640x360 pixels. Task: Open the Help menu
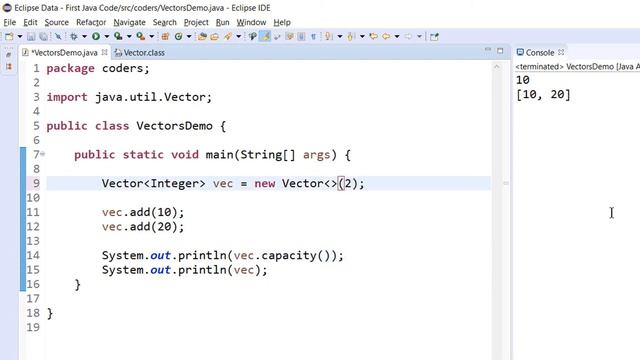(282, 22)
